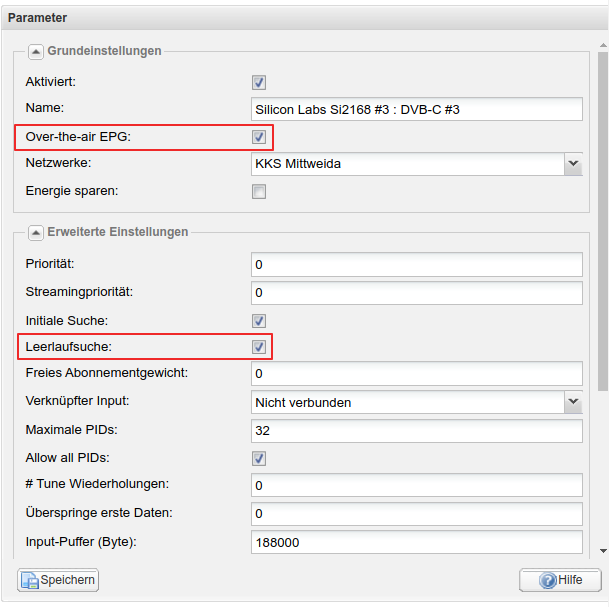Uncheck the Leerlaufsuche checkbox
This screenshot has width=609, height=607.
259,347
